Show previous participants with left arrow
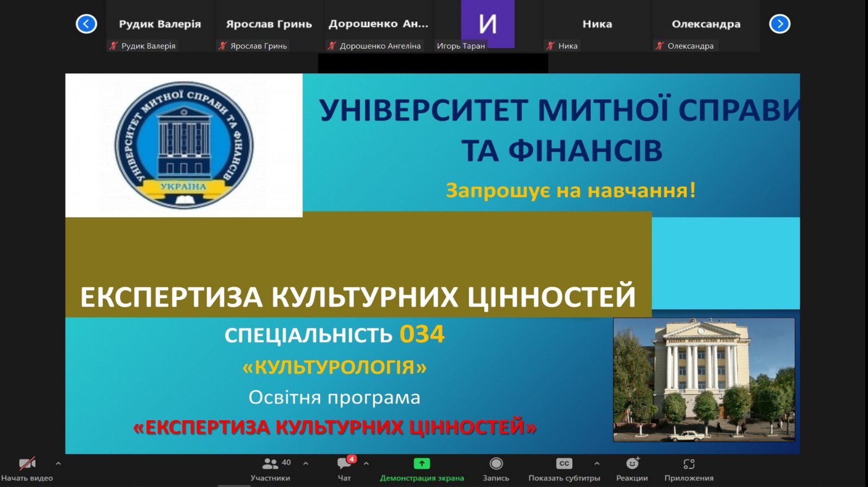 click(x=86, y=24)
